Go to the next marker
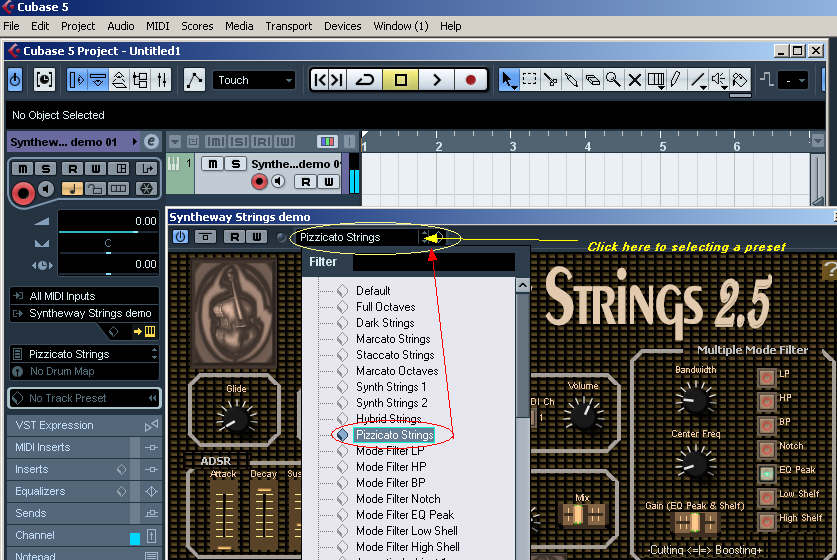Screen dimensions: 837x560 [x=337, y=80]
